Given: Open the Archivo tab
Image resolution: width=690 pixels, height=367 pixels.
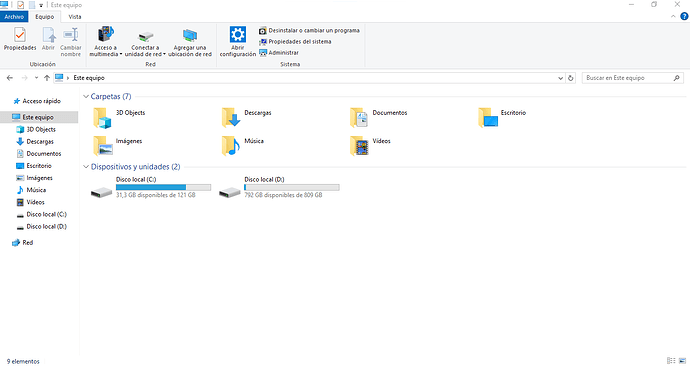Looking at the screenshot, I should pos(14,17).
